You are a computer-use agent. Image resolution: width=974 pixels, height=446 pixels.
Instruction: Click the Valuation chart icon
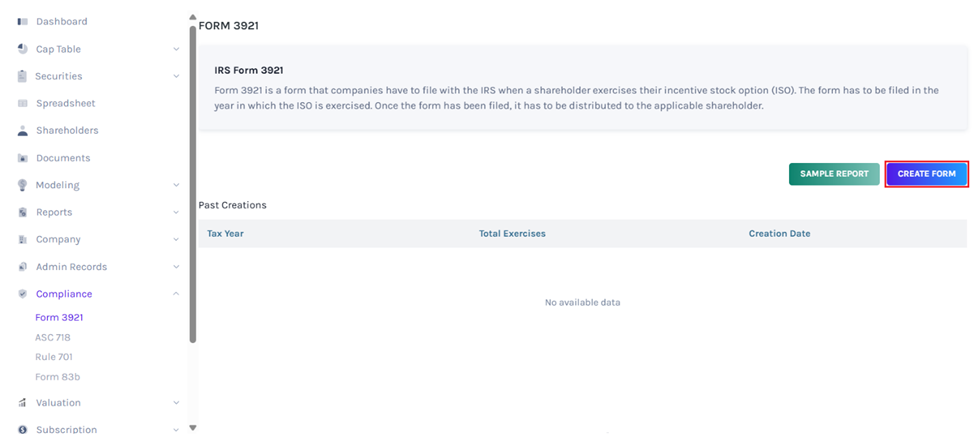pyautogui.click(x=22, y=403)
